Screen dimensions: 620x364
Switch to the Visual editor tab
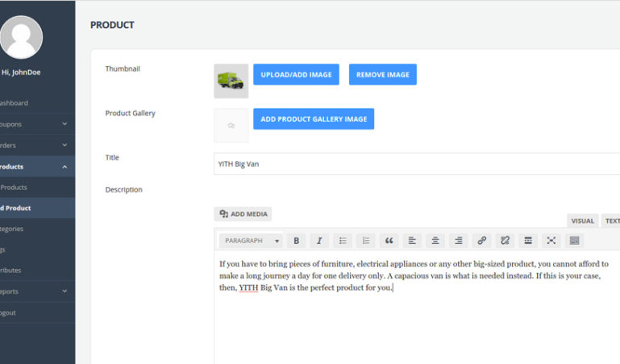click(x=582, y=221)
